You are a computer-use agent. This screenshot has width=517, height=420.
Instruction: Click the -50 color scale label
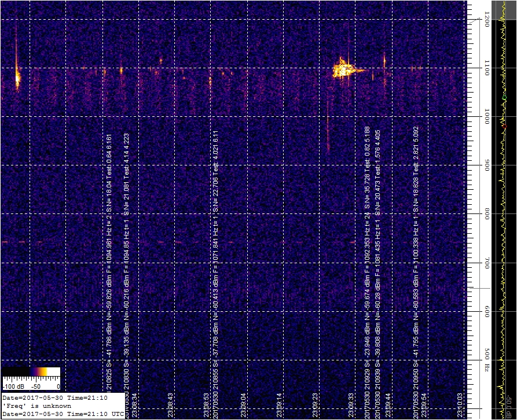(x=36, y=386)
